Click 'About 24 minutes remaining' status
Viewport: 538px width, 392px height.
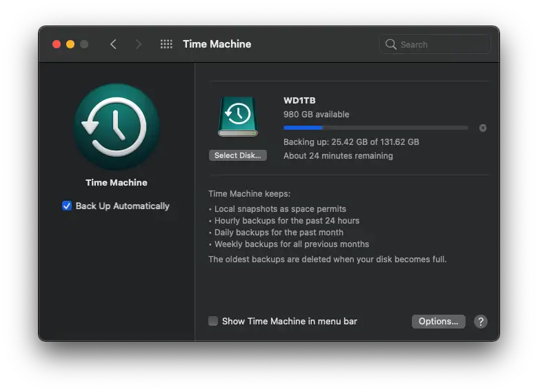coord(338,156)
